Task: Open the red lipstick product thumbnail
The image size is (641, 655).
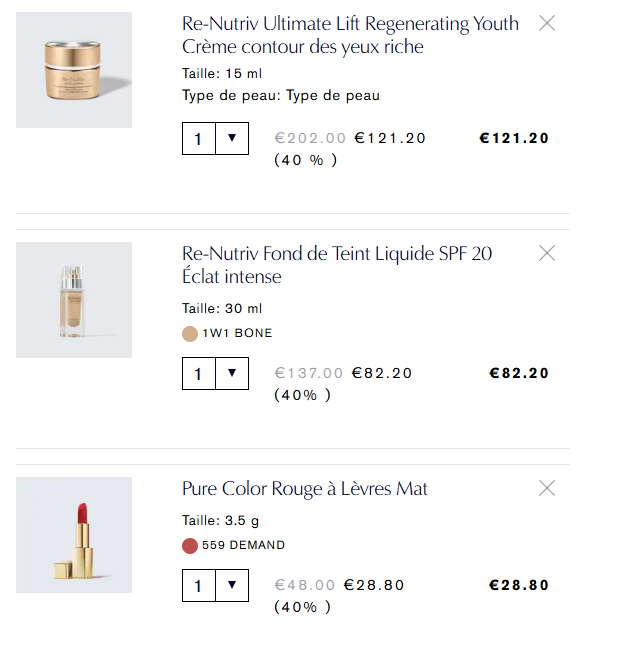Action: tap(74, 535)
